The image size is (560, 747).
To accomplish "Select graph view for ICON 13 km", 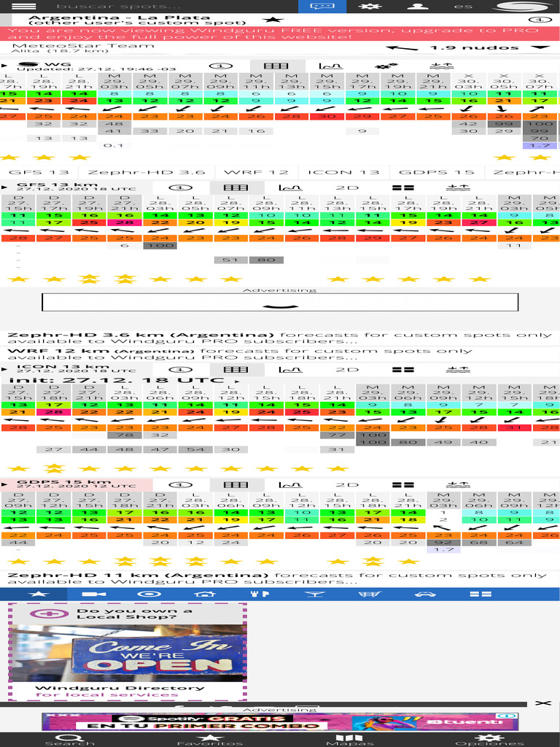I will pos(290,370).
